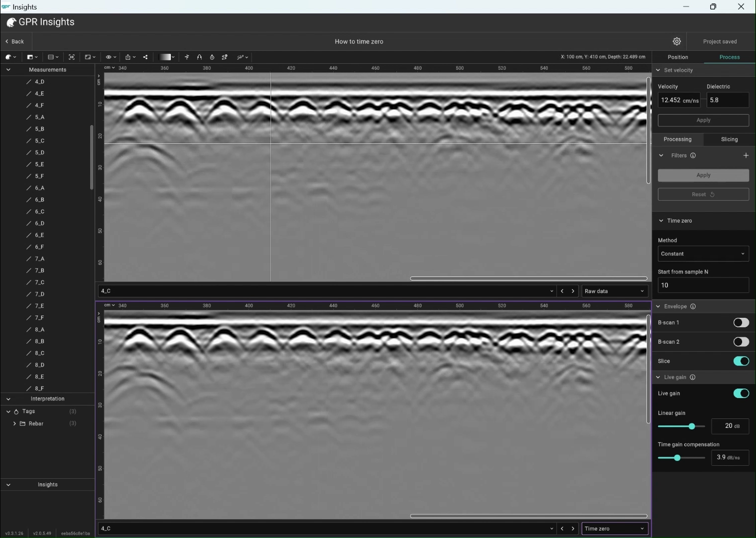Click the Back button
The width and height of the screenshot is (756, 538).
click(15, 41)
